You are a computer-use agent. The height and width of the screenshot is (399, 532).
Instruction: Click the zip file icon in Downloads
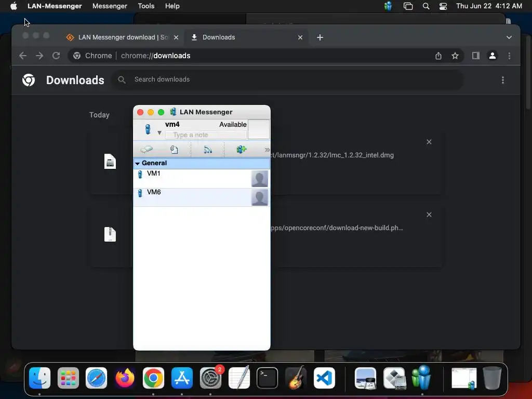(x=110, y=234)
